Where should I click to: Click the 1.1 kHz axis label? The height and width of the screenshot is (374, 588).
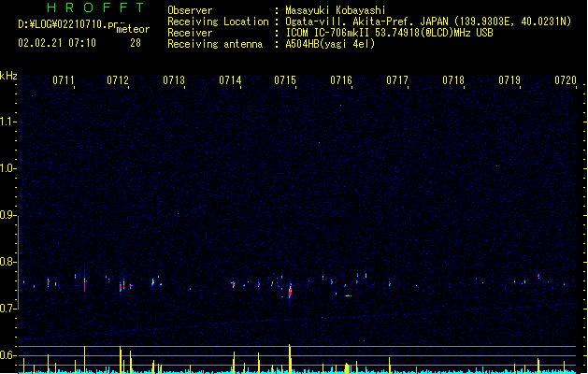click(x=7, y=122)
